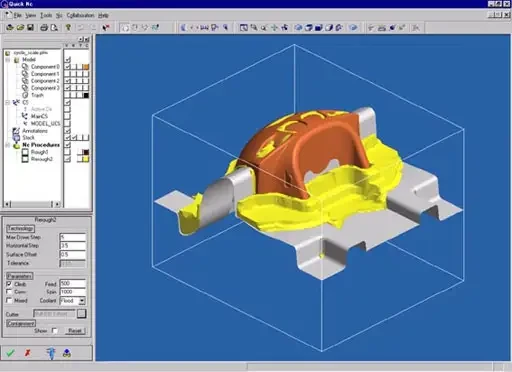Image resolution: width=512 pixels, height=372 pixels.
Task: Open the File menu
Action: [18, 15]
